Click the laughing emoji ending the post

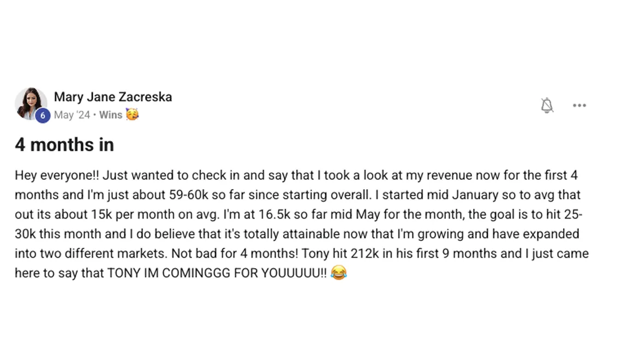point(339,272)
